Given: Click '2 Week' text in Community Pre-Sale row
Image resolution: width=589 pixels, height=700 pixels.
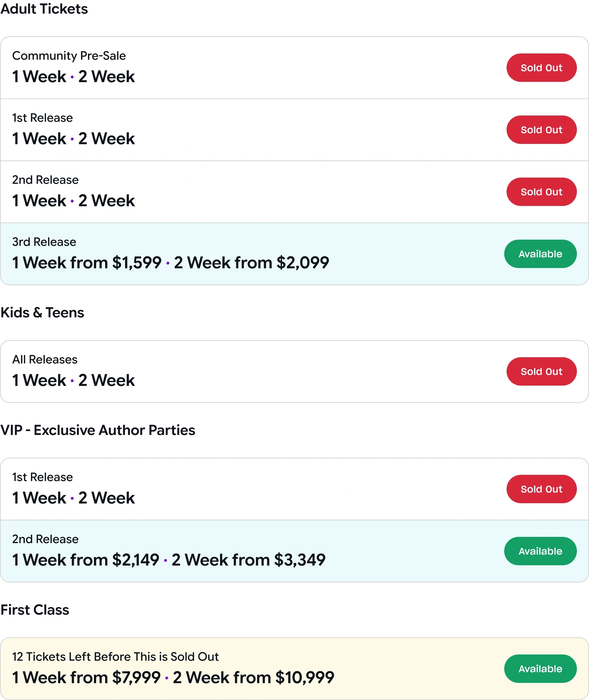Looking at the screenshot, I should tap(107, 77).
